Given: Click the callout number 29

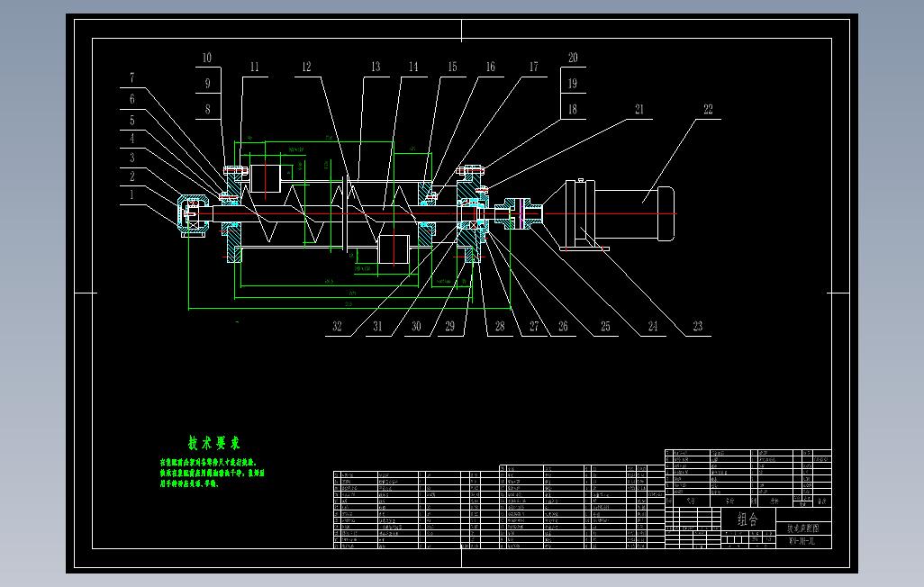Looking at the screenshot, I should tap(449, 326).
